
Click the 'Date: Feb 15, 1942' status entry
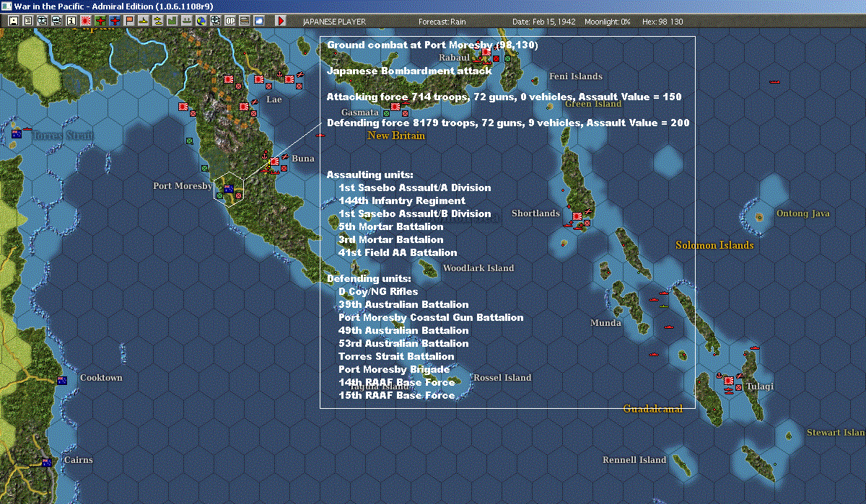click(543, 22)
